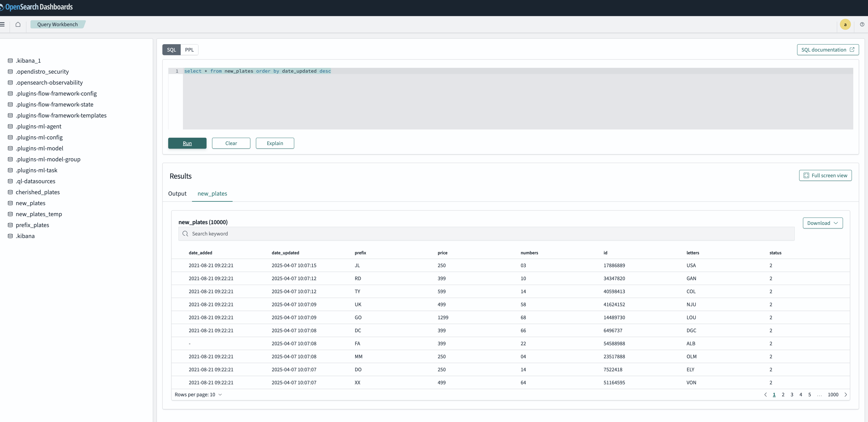Switch to PPL query mode
Image resolution: width=868 pixels, height=422 pixels.
pos(189,49)
